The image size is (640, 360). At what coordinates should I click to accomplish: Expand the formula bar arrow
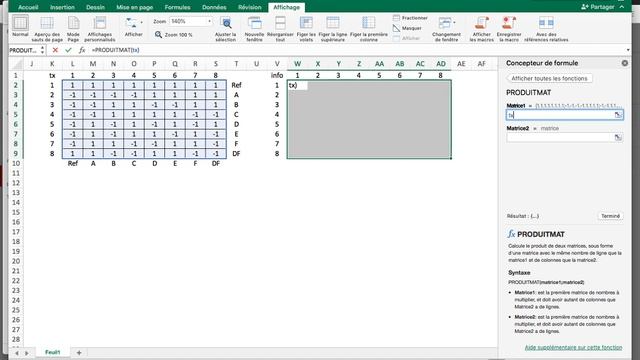click(x=628, y=50)
